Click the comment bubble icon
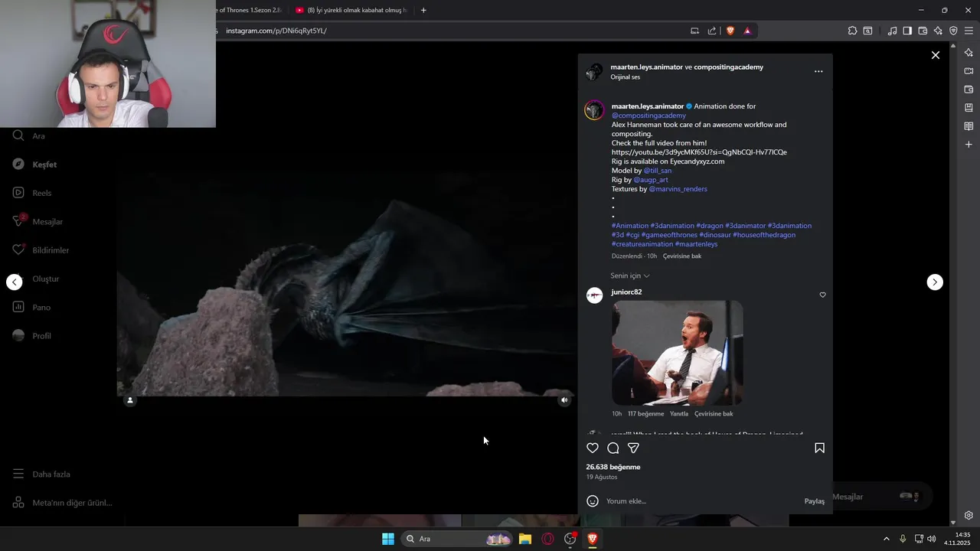This screenshot has height=551, width=980. click(x=613, y=448)
